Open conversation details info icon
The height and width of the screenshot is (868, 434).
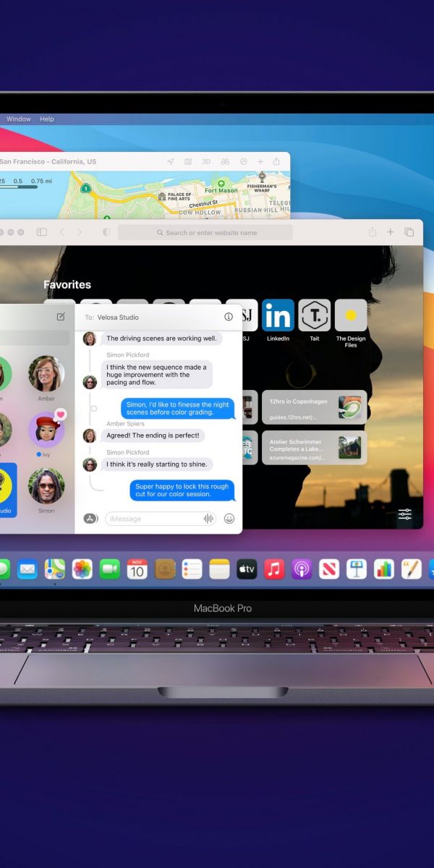point(229,317)
